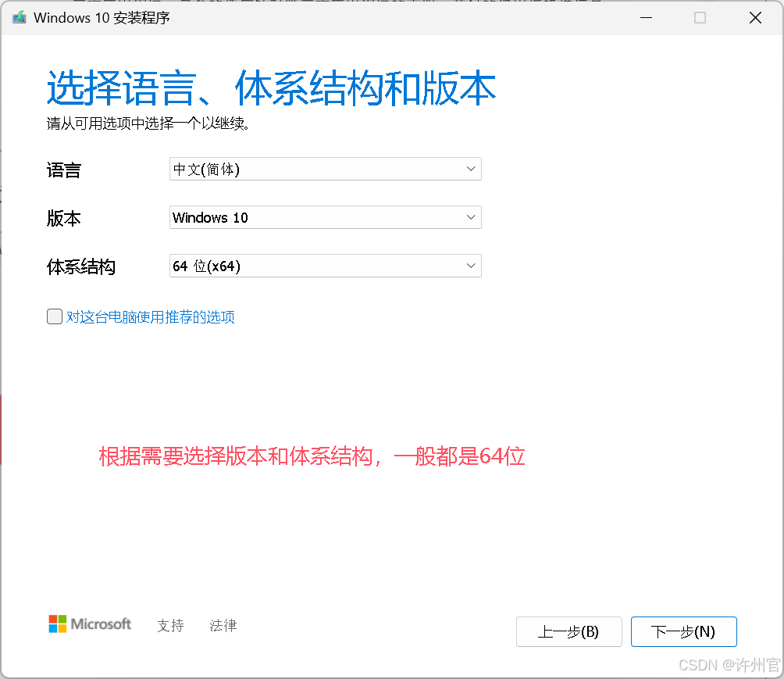Screen dimensions: 784x679
Task: Close the Windows 10 安装程序 window
Action: coord(756,17)
